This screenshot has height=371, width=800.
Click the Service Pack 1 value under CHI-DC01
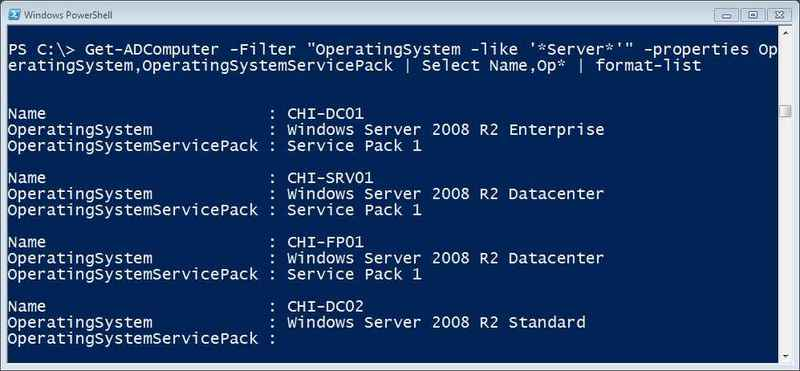pos(354,146)
